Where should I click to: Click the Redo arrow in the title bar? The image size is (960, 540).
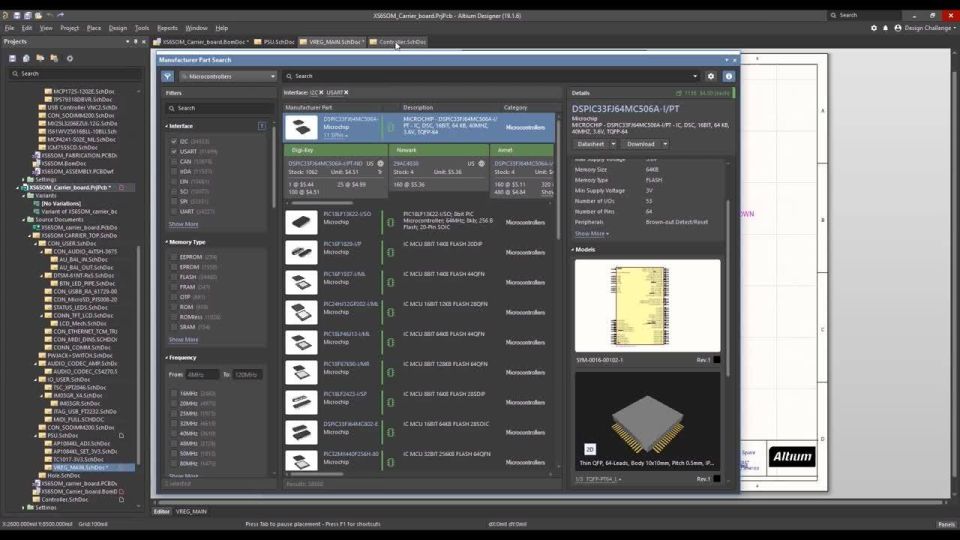click(x=60, y=15)
